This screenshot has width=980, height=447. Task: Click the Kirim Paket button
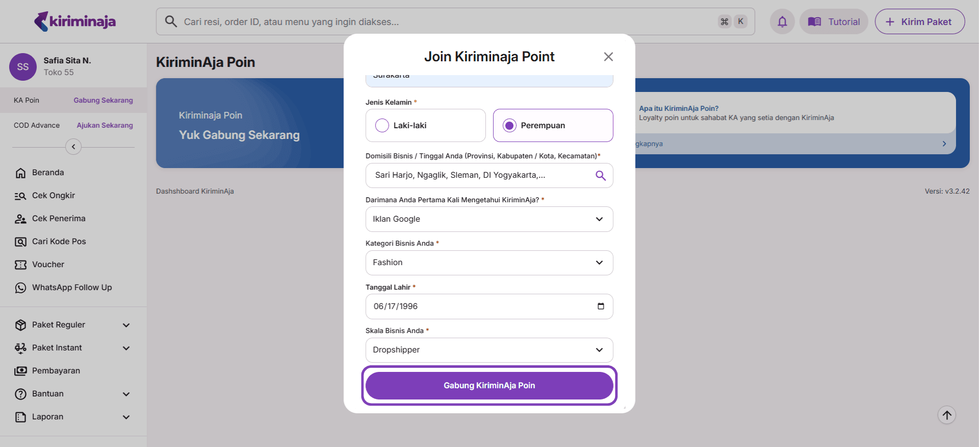pyautogui.click(x=919, y=22)
